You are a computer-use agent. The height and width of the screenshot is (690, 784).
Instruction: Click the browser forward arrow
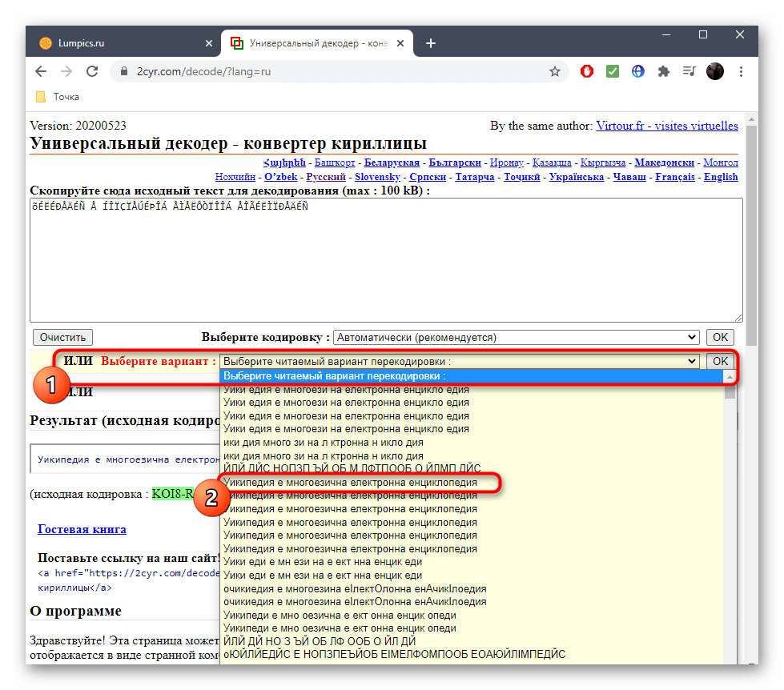[66, 71]
